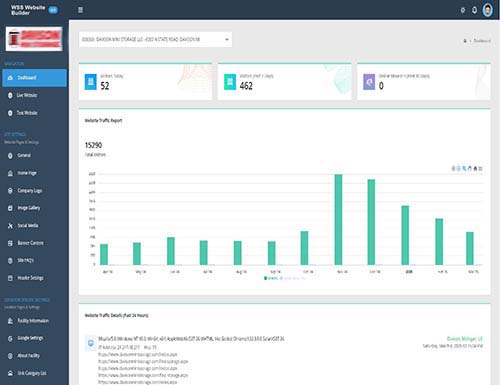
Task: Click the Davison, Michigan location link
Action: (x=465, y=339)
